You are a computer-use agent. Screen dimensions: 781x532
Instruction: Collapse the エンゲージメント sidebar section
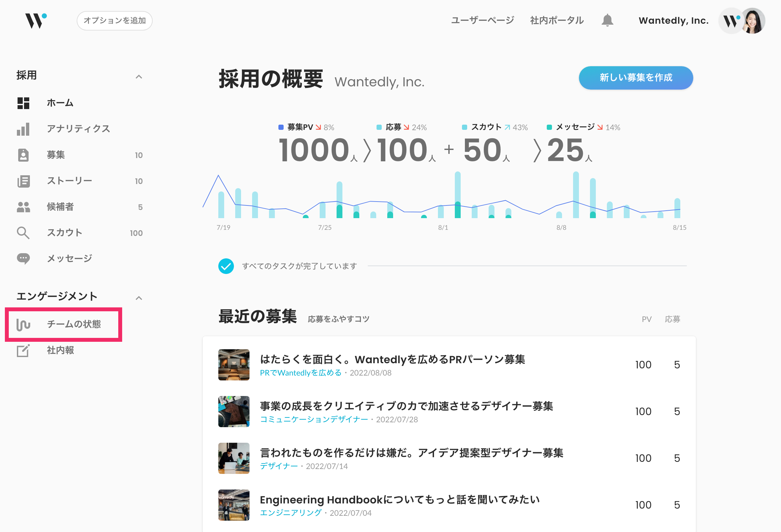[139, 298]
